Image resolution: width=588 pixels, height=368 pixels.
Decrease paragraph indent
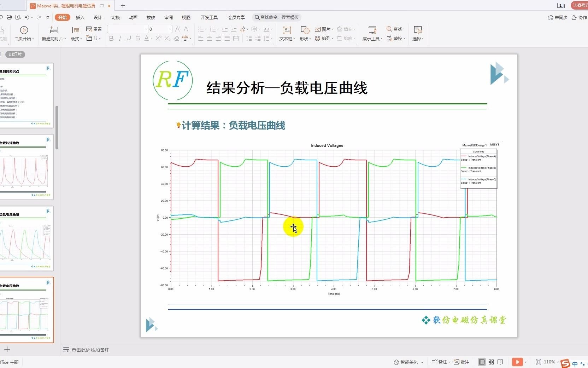[225, 29]
